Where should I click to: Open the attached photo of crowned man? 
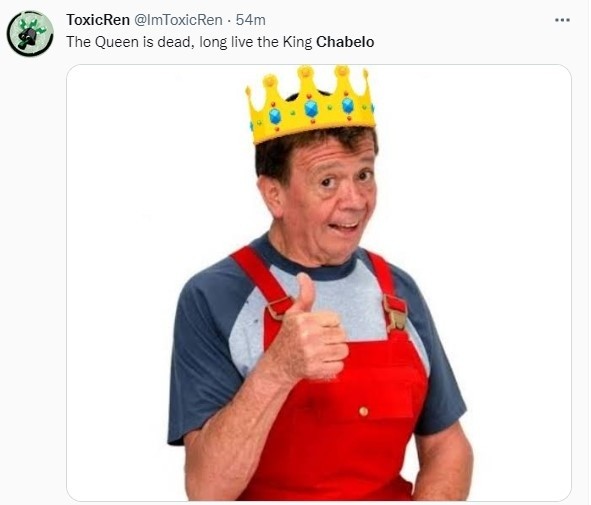click(319, 283)
